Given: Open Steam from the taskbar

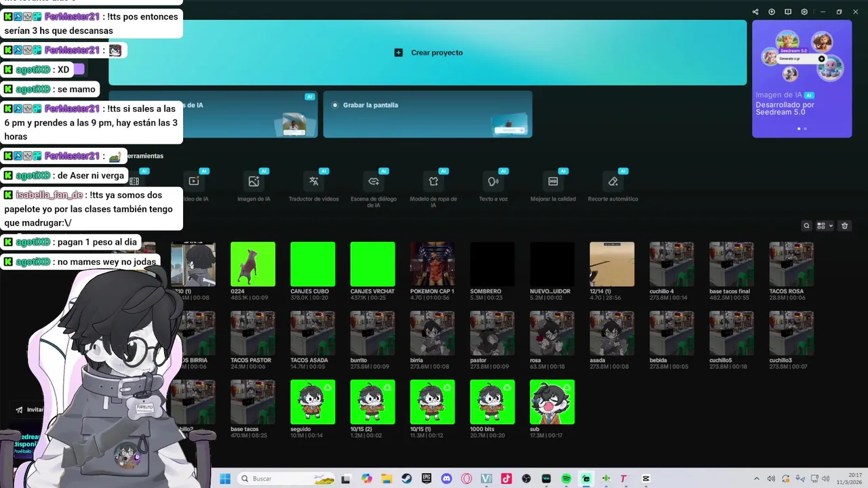Looking at the screenshot, I should 406,479.
